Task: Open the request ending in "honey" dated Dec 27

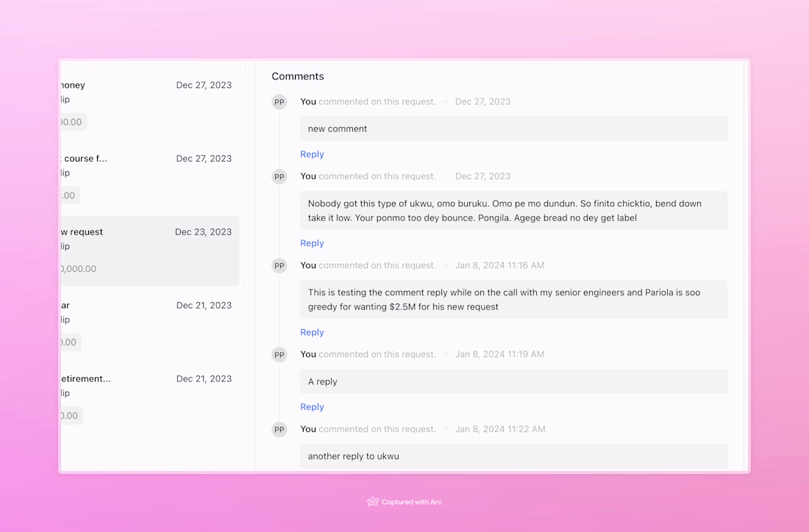Action: [x=149, y=104]
